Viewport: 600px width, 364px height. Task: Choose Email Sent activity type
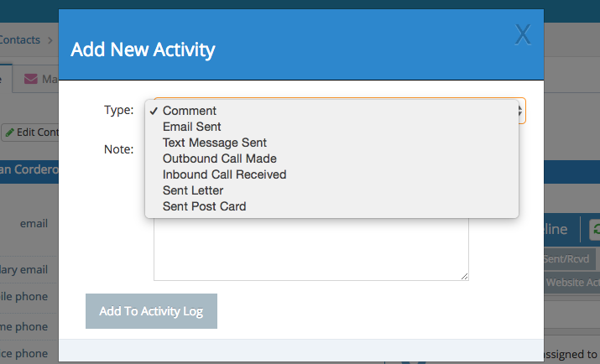(192, 127)
